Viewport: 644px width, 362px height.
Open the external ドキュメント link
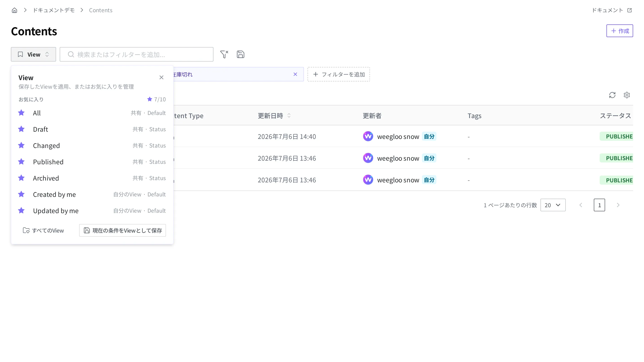pos(611,10)
